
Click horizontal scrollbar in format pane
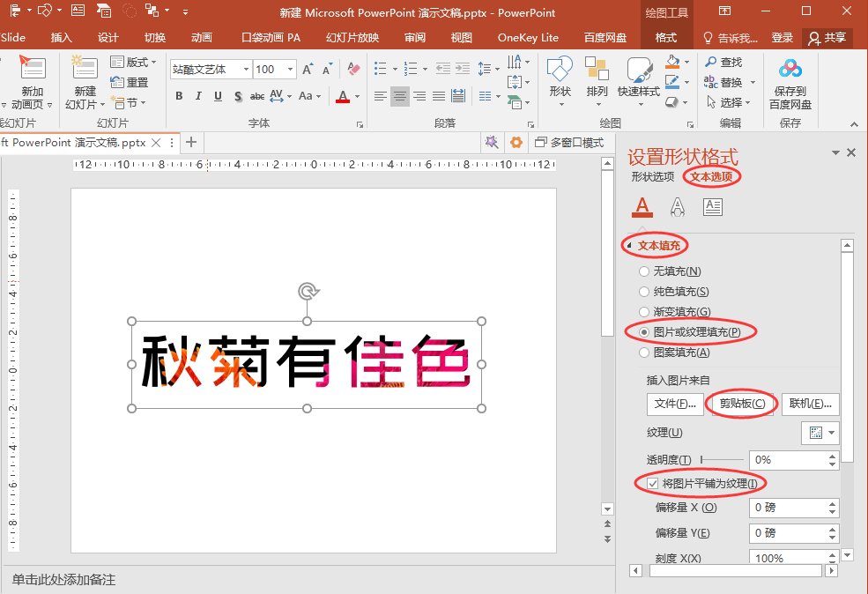click(735, 571)
